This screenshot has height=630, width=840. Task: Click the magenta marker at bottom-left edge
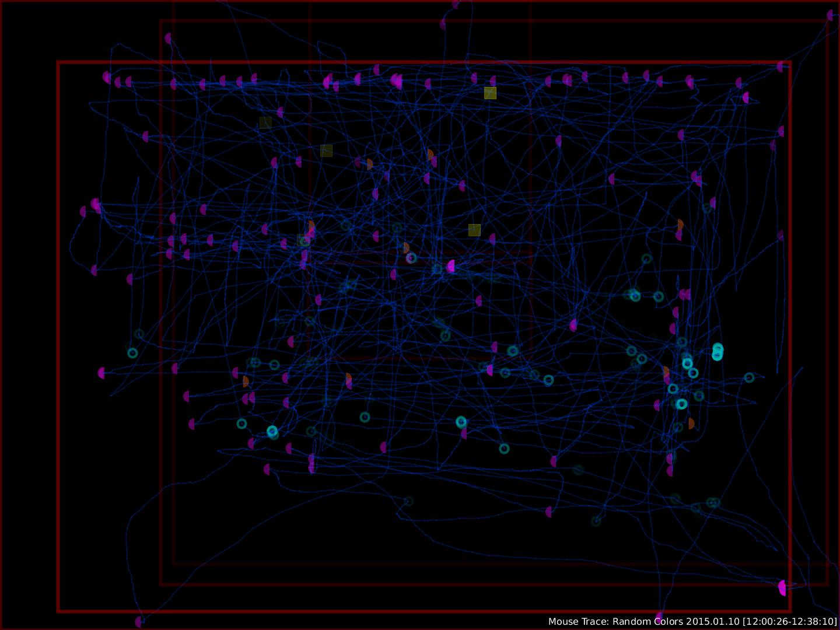(x=138, y=622)
